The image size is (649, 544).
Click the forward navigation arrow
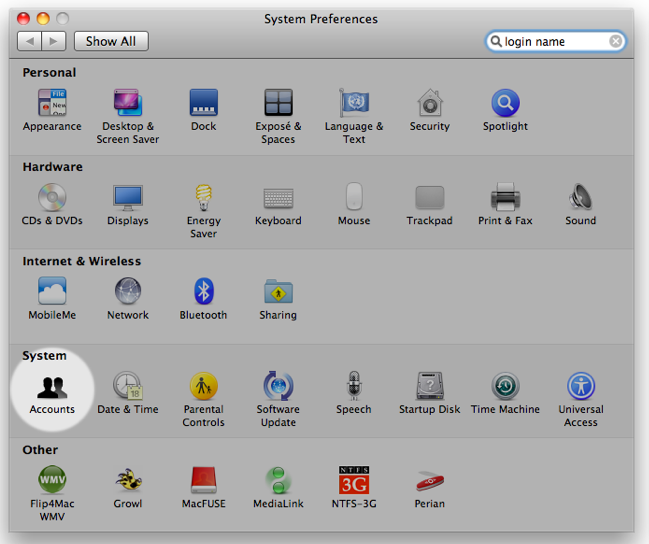pyautogui.click(x=53, y=41)
